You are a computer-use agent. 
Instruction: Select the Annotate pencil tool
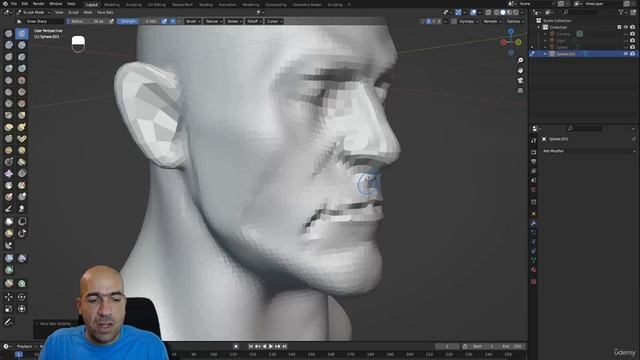9,322
